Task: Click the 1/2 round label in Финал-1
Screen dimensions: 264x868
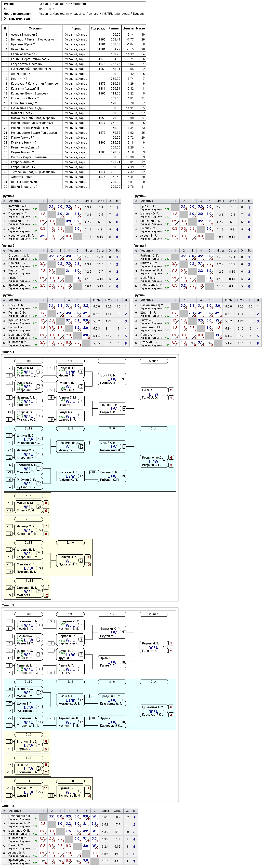Action: click(112, 361)
